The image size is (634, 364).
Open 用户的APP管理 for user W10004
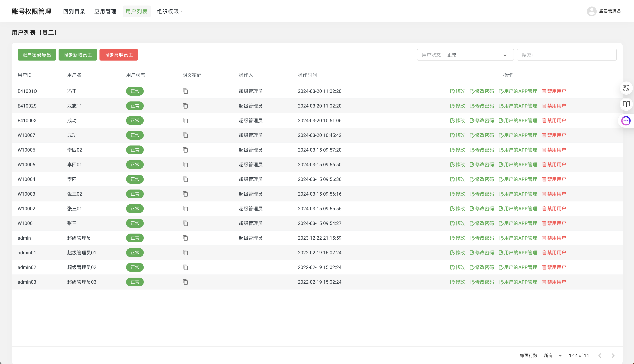[518, 179]
